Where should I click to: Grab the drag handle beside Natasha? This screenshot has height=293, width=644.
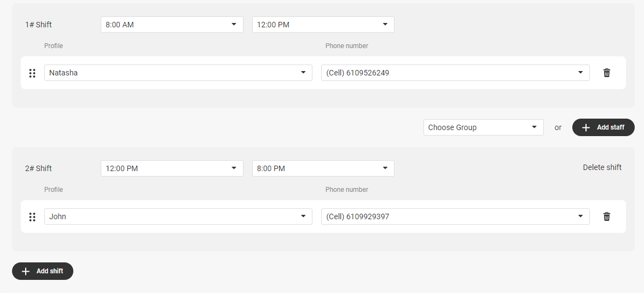coord(32,73)
